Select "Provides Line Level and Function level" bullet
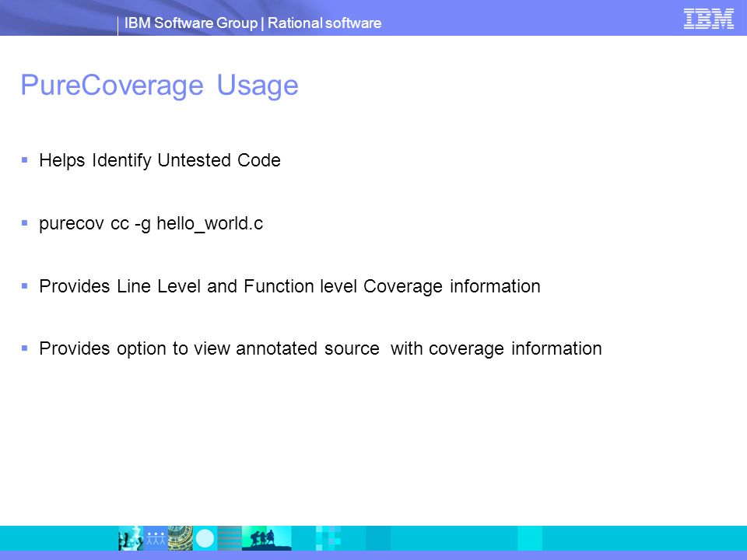Viewport: 747px width, 560px height. point(289,286)
